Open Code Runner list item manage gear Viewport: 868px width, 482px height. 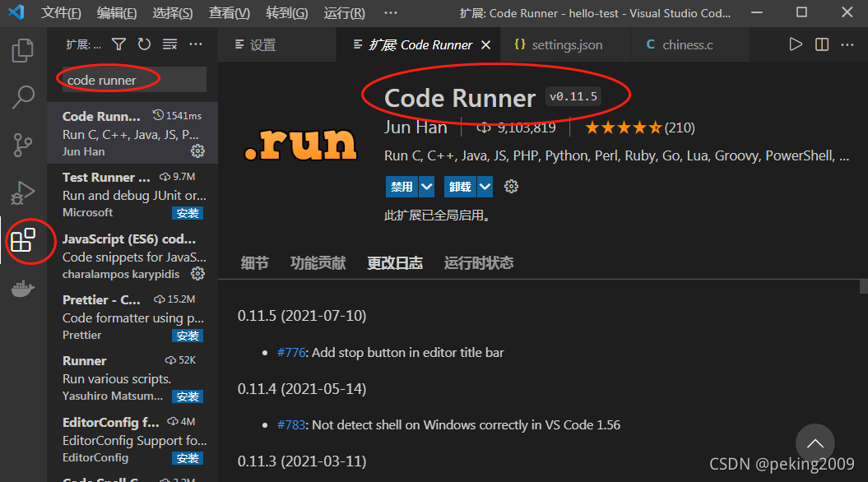tap(197, 151)
